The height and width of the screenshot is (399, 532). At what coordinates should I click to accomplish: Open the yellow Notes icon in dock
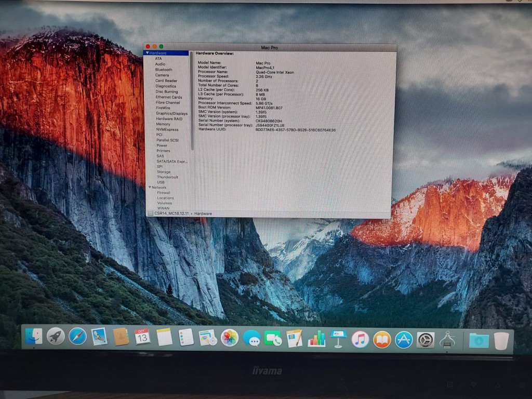(164, 337)
